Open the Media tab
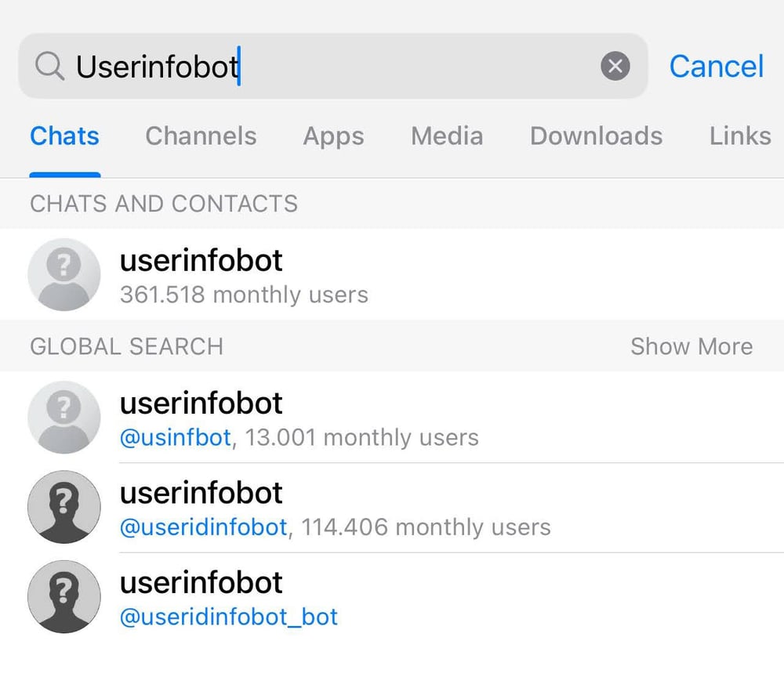This screenshot has height=684, width=784. click(x=447, y=136)
